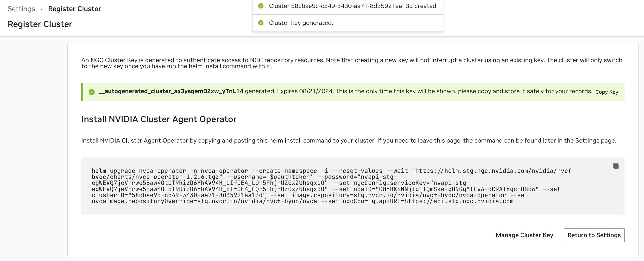644x261 pixels.
Task: Click the Register Cluster page title
Action: pyautogui.click(x=40, y=24)
